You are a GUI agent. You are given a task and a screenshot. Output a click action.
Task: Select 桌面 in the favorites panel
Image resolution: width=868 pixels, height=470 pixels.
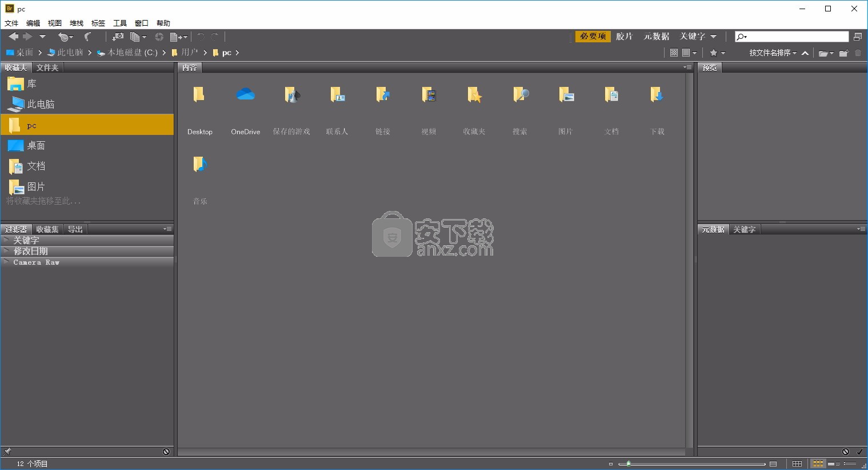point(87,145)
